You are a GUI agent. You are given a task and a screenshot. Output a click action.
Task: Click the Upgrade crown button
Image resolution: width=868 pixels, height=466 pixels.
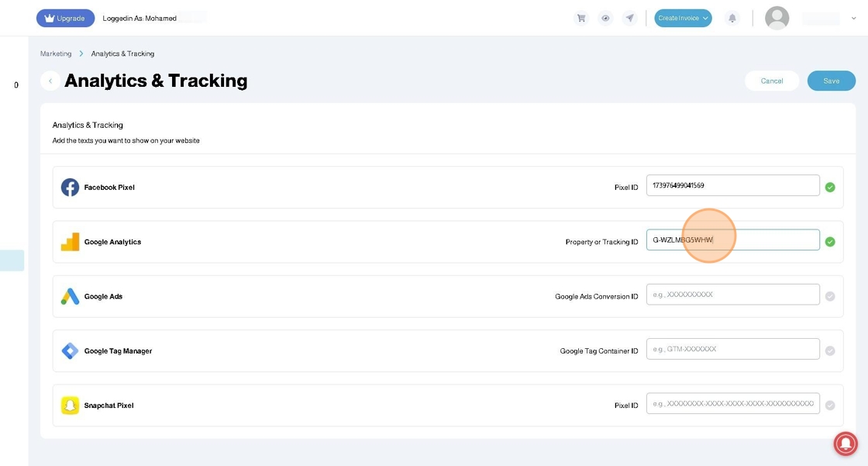[x=65, y=19]
